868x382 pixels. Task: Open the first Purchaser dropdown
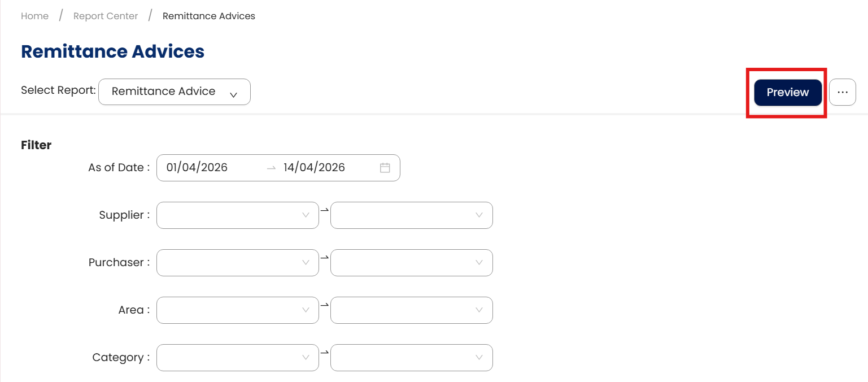tap(237, 263)
